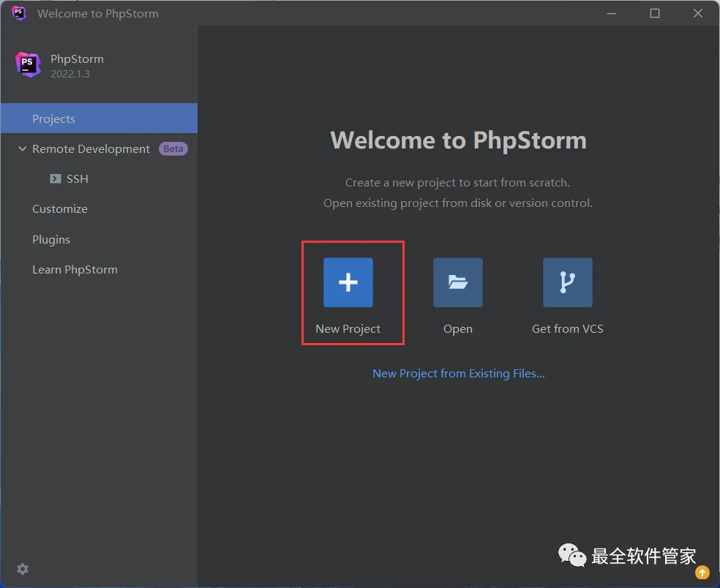The height and width of the screenshot is (588, 720).
Task: Open the Learn PhpStorm tab
Action: tap(75, 269)
